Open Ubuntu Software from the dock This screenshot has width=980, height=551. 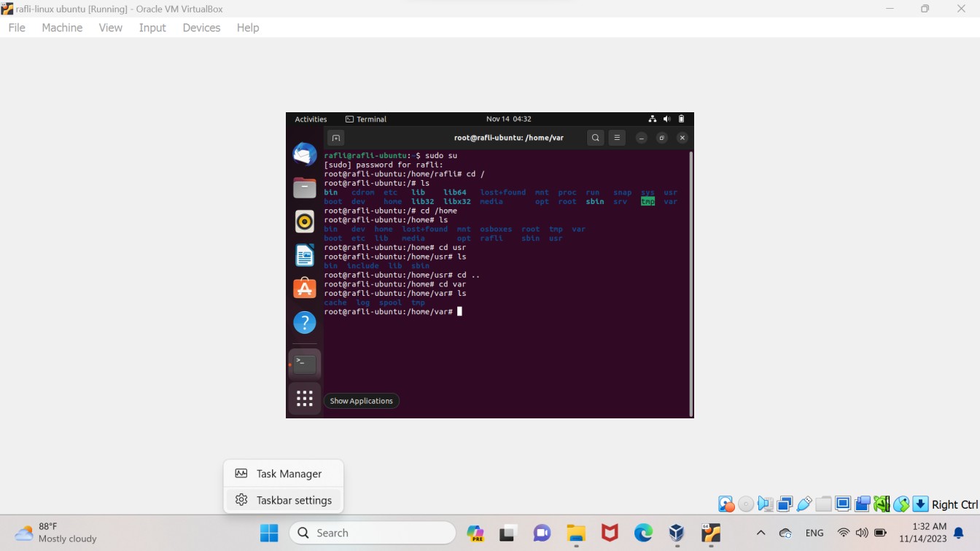[x=305, y=289]
